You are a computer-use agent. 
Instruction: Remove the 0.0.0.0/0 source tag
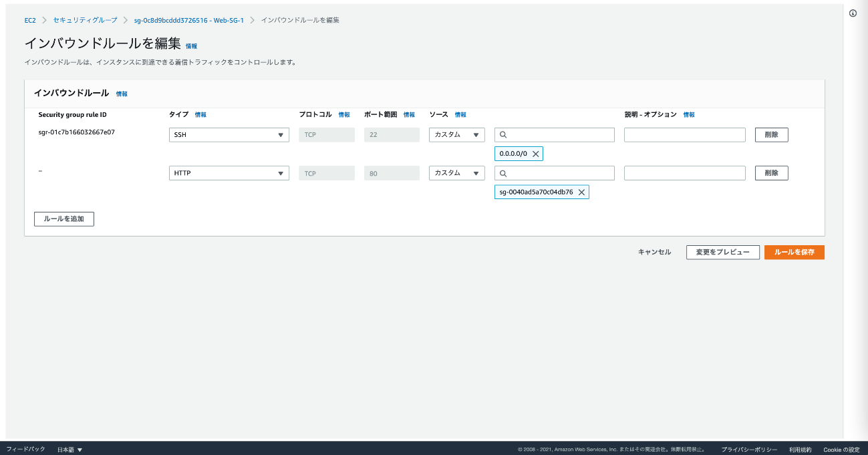[535, 154]
